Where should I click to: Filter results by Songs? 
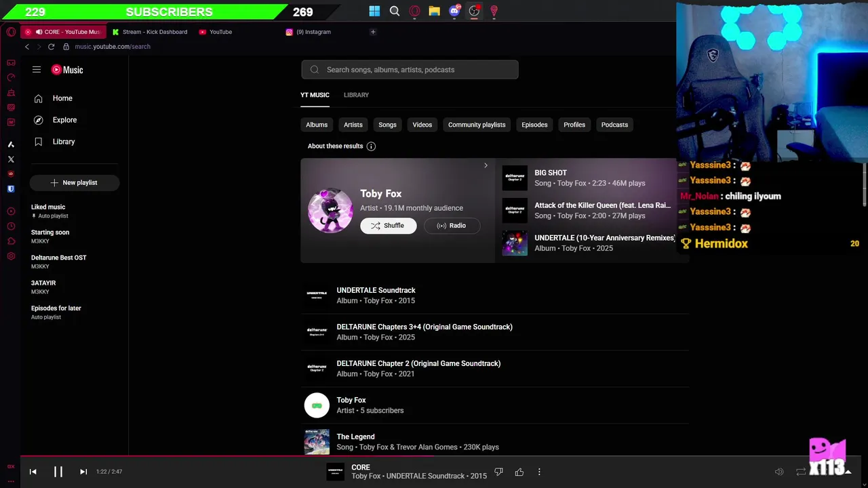[387, 125]
